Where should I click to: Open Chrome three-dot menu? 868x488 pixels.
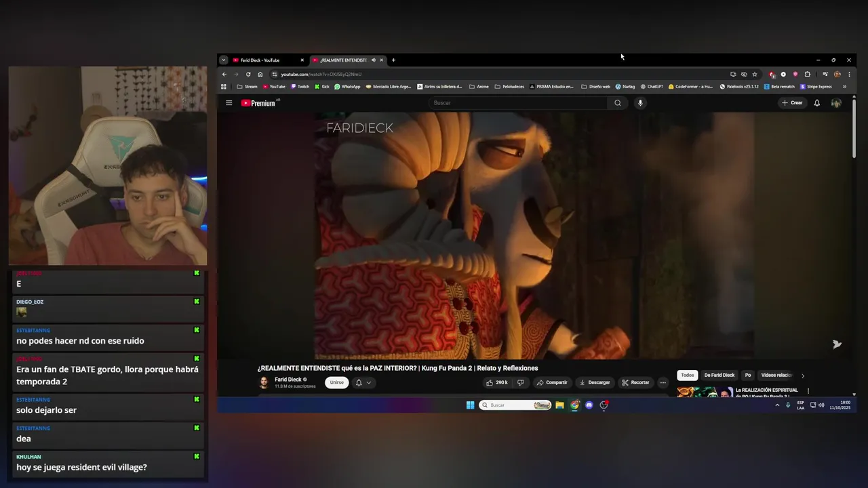(848, 74)
